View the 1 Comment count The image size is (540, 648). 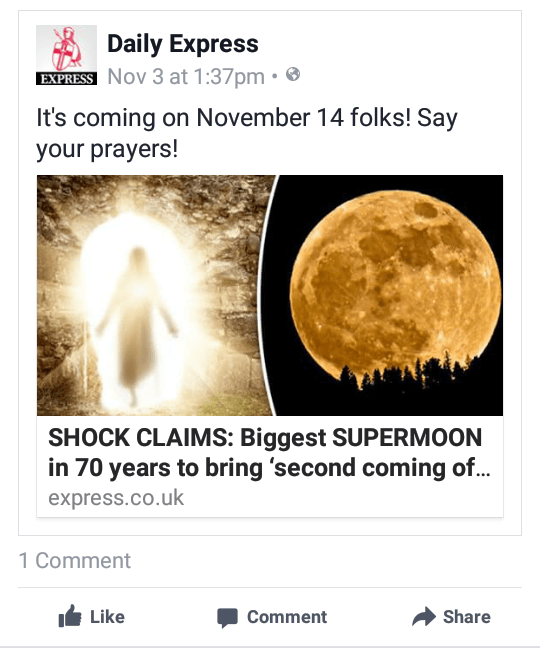tap(75, 561)
